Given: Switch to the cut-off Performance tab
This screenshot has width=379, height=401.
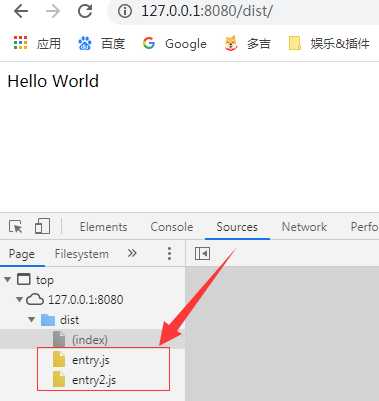Looking at the screenshot, I should pos(364,227).
